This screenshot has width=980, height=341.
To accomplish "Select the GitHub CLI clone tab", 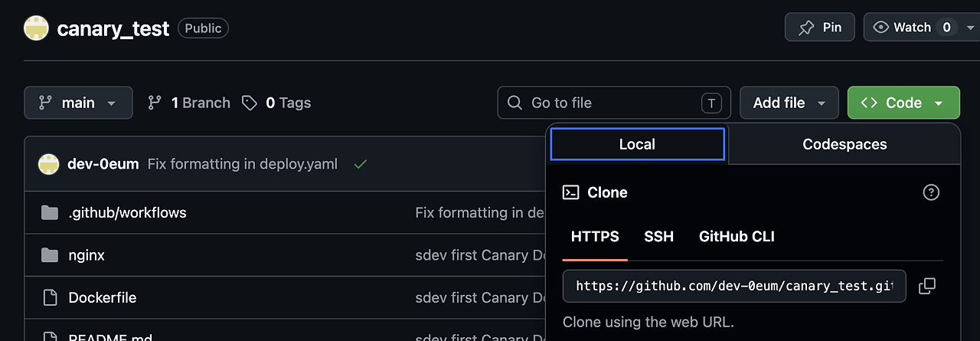I will coord(737,237).
